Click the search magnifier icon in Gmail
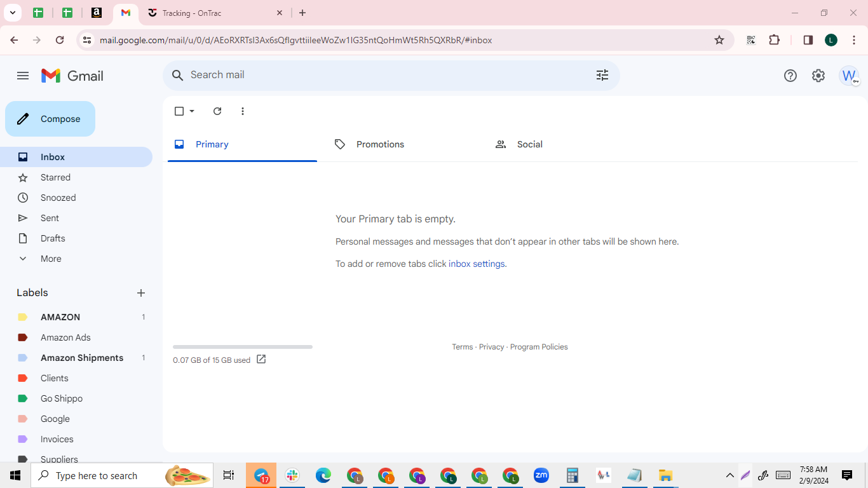 coord(178,75)
